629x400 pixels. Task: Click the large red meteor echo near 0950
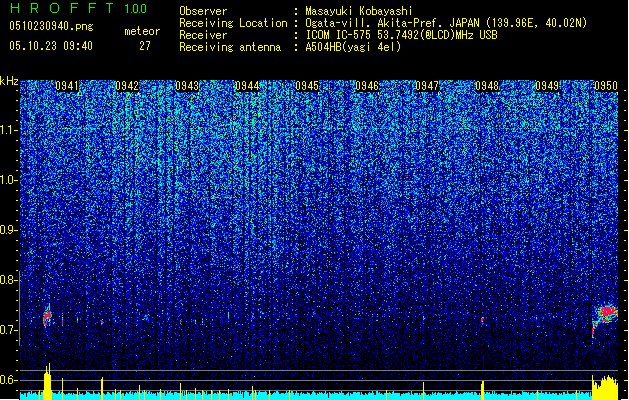(x=607, y=313)
